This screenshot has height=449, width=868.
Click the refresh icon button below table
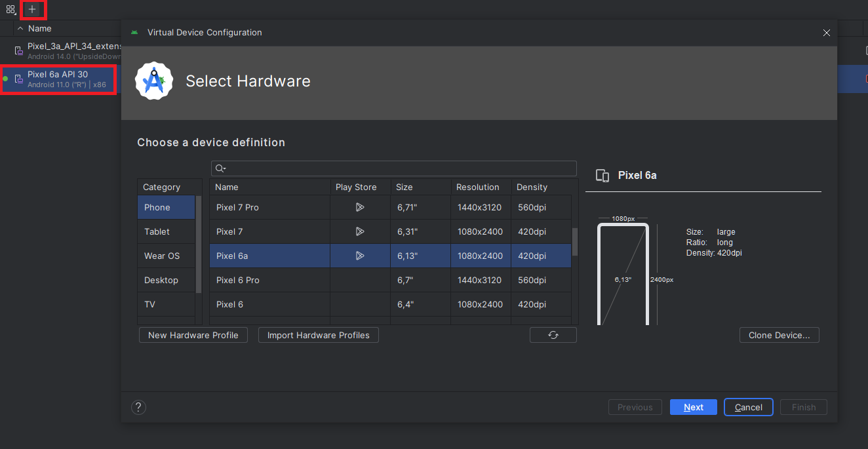pos(553,335)
